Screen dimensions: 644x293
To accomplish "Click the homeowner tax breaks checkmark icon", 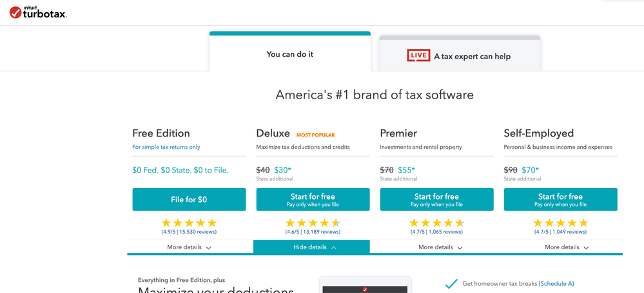I will point(451,283).
